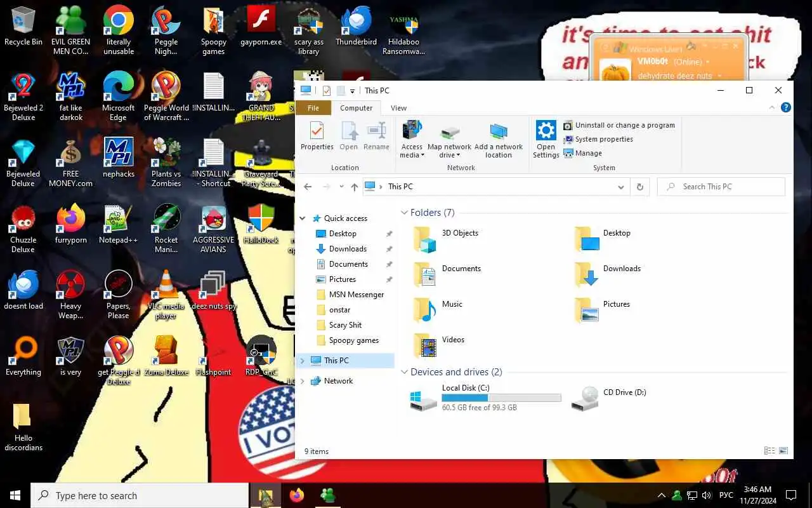
Task: Click the Local Disk C: usage bar
Action: (x=501, y=398)
